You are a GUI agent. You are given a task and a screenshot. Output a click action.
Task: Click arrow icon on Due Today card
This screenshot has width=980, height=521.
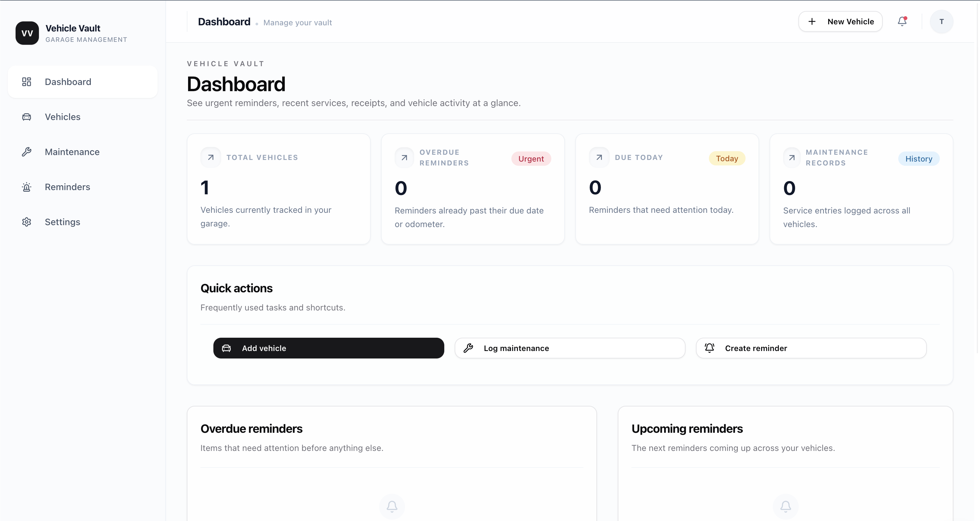(599, 157)
